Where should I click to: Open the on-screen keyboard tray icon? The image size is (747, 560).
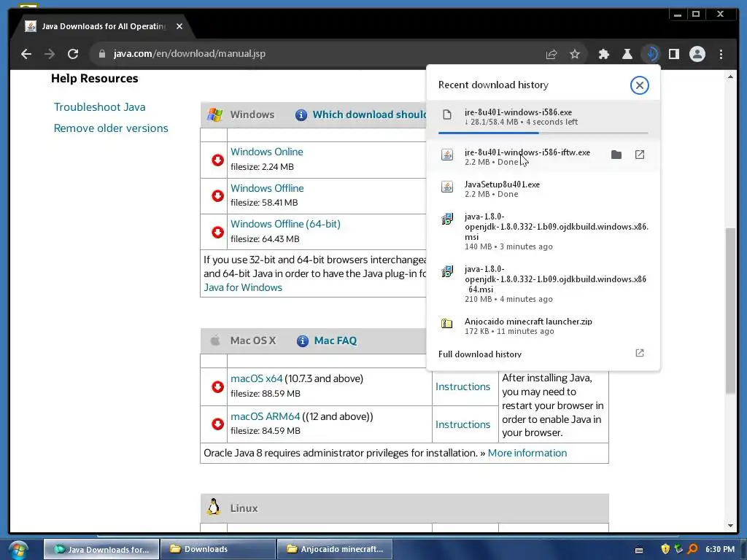[639, 550]
